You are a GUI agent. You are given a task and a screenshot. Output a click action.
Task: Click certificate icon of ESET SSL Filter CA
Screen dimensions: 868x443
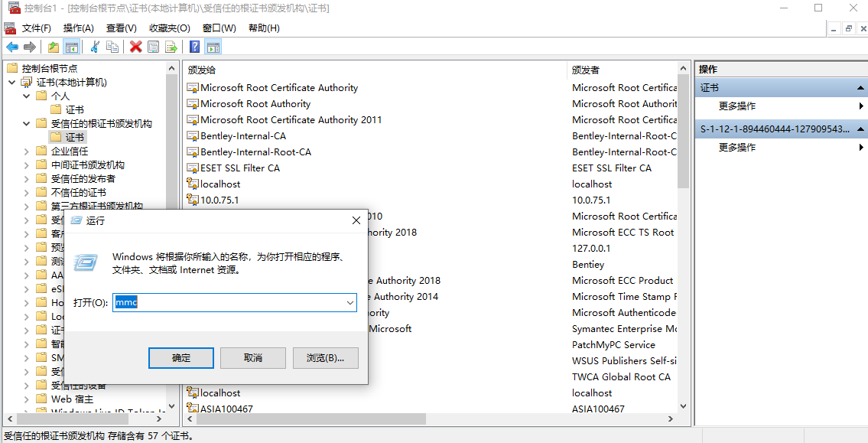(193, 168)
